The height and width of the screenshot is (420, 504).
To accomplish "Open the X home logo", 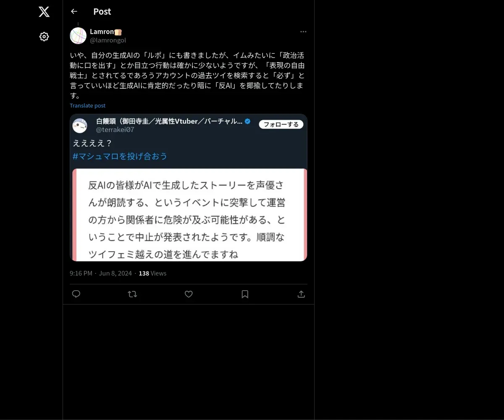I will point(44,12).
